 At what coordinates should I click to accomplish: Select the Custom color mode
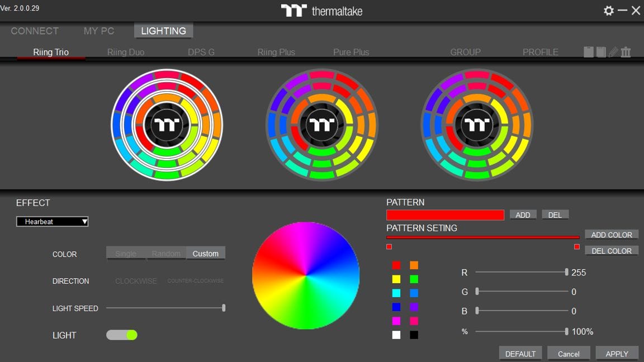[x=206, y=253]
